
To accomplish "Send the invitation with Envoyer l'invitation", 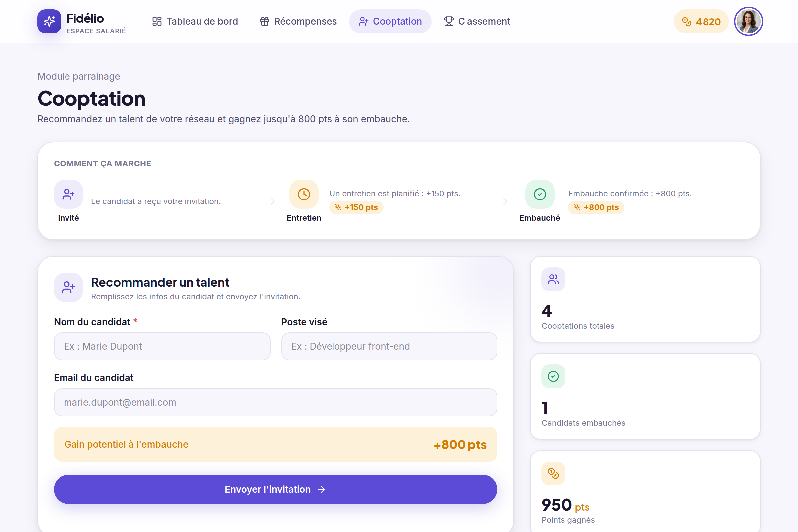I will point(276,489).
